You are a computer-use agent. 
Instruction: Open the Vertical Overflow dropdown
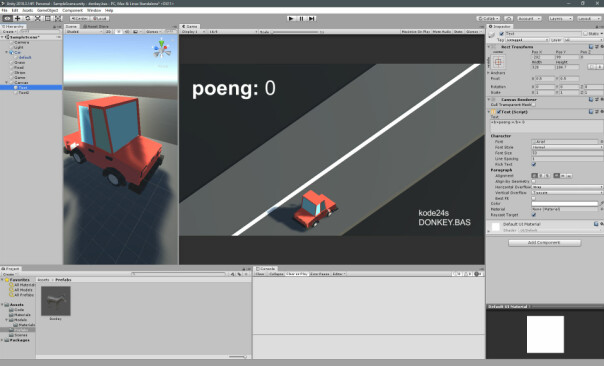point(567,192)
